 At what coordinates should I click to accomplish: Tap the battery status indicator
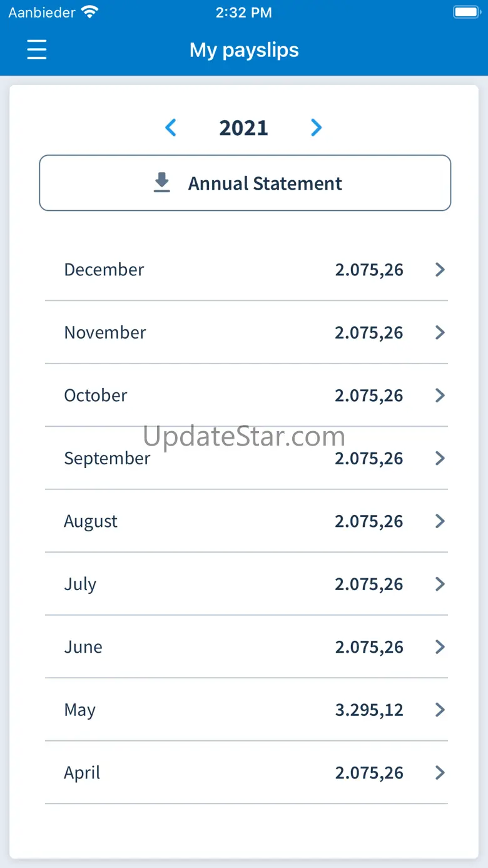tap(466, 12)
